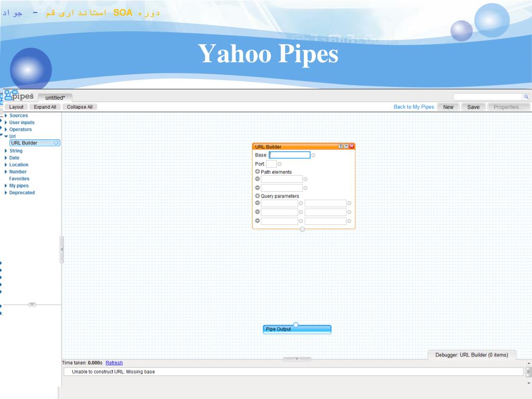This screenshot has width=532, height=399.
Task: Expand the Sources category
Action: point(6,116)
